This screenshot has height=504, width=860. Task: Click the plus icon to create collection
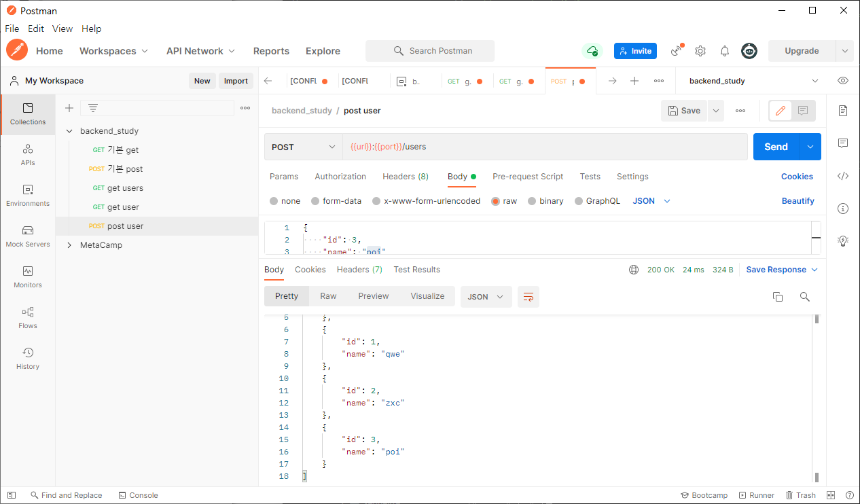pyautogui.click(x=69, y=108)
